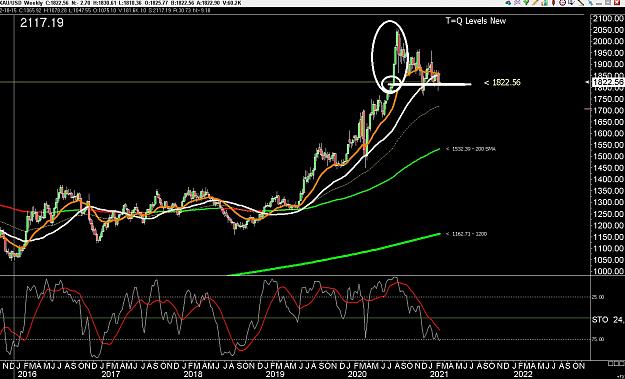Minimize the chart window
Image resolution: width=625 pixels, height=379 pixels.
599,3
